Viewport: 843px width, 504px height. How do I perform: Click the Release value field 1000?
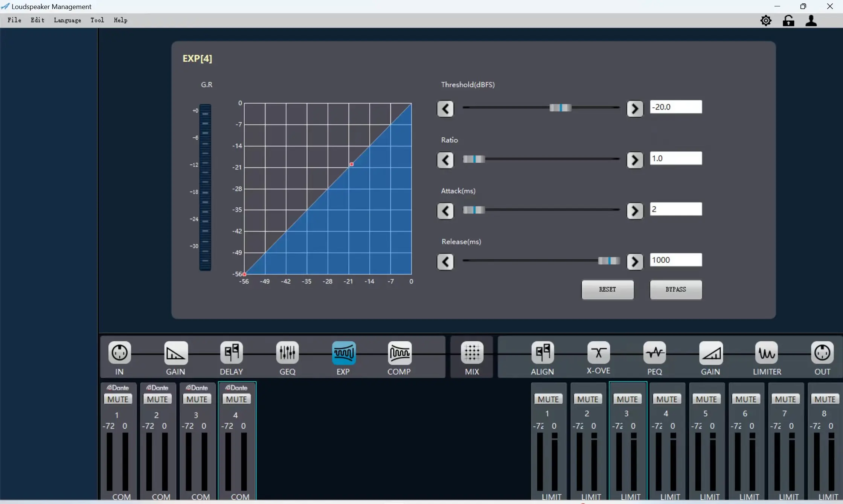click(x=676, y=260)
